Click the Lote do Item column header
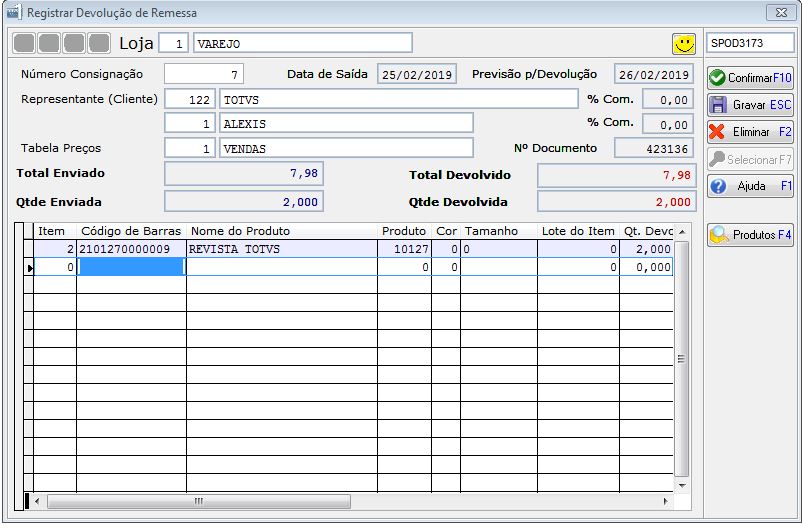 pos(578,231)
